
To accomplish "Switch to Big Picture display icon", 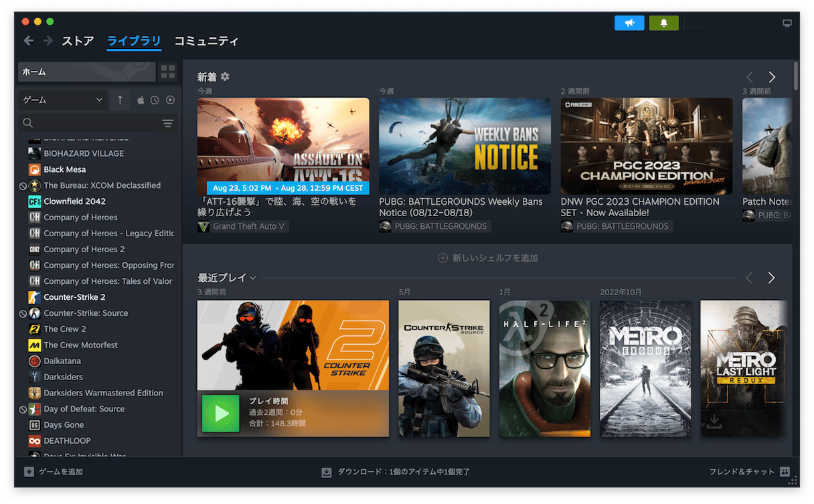I will coord(787,23).
